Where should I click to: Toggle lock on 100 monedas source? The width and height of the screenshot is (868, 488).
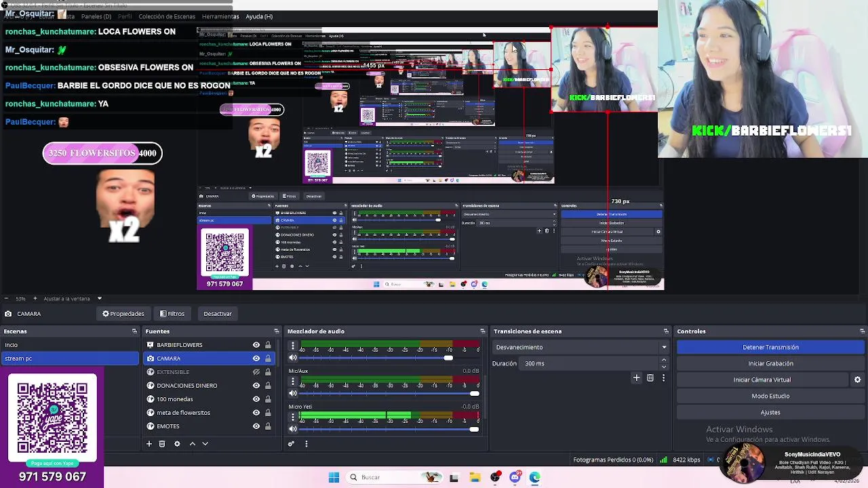[x=268, y=399]
